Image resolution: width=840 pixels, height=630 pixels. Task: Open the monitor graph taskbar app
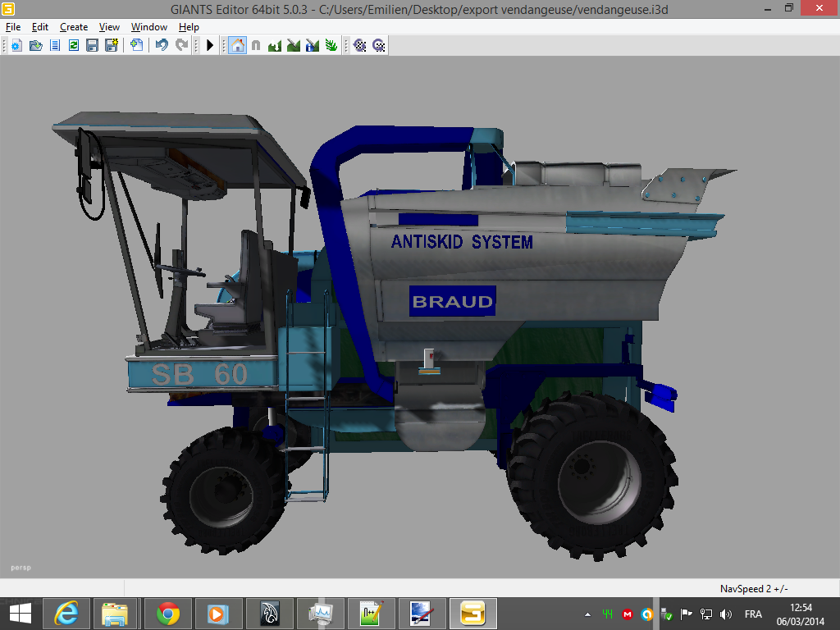[321, 614]
